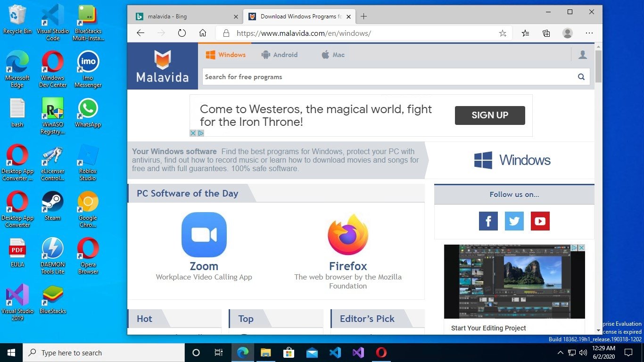Image resolution: width=644 pixels, height=362 pixels.
Task: Click the search magnifier in Malavida
Action: pyautogui.click(x=581, y=77)
